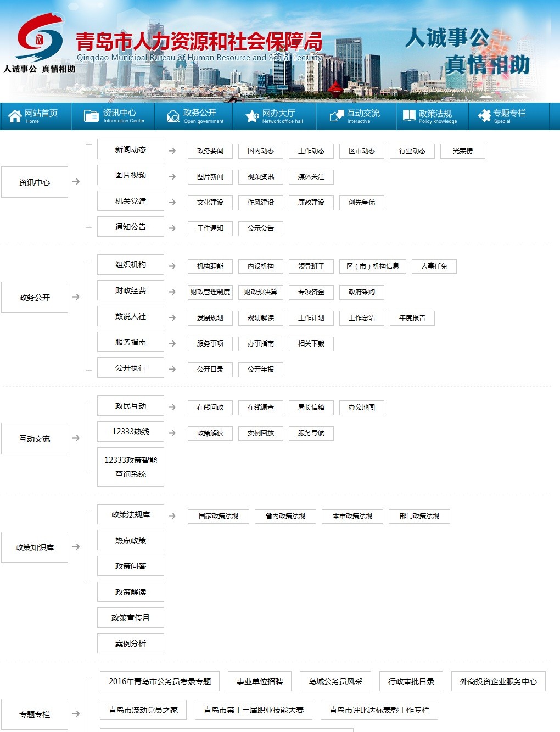Go to 事业单位招聘 special topic

260,681
